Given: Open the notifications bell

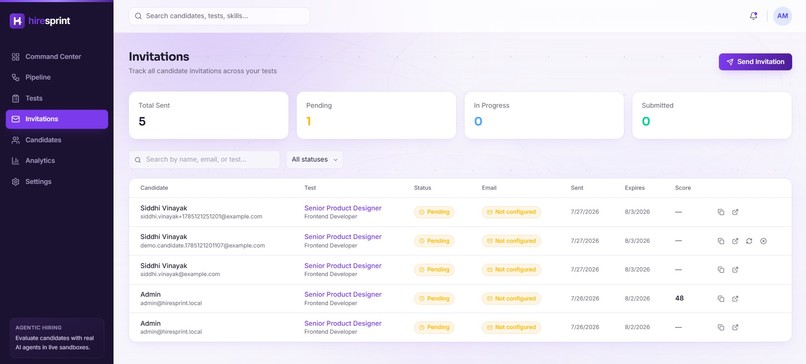Looking at the screenshot, I should point(753,16).
